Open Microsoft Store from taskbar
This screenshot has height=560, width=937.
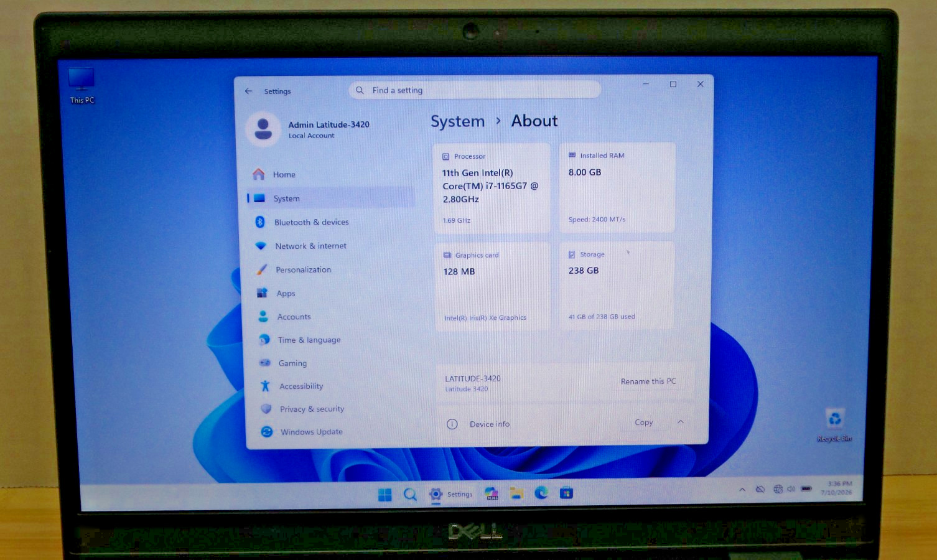566,493
